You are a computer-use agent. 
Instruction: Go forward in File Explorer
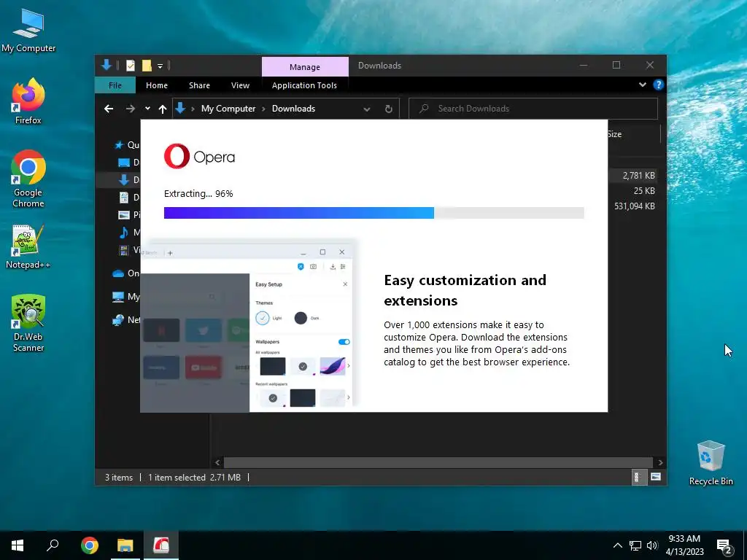(x=130, y=109)
